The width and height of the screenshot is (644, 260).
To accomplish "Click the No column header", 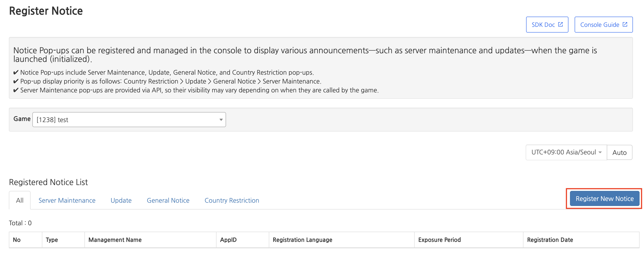I will [17, 240].
